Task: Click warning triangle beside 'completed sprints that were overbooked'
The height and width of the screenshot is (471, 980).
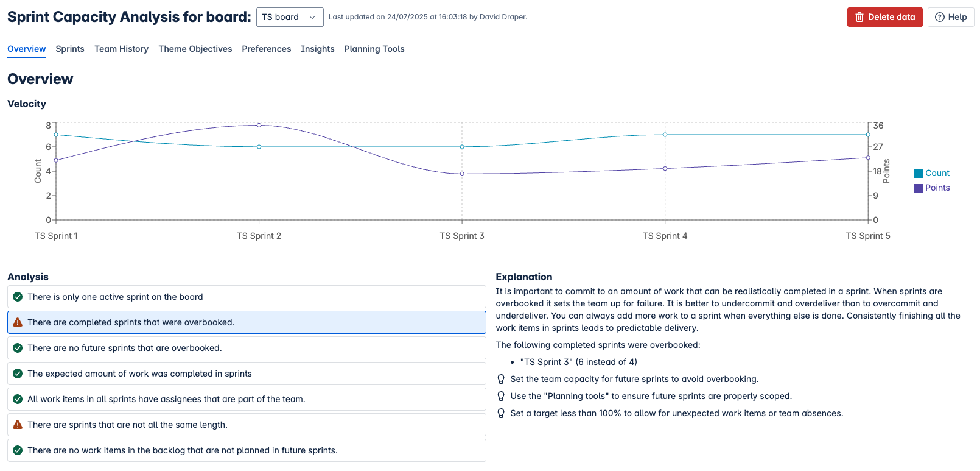Action: pos(18,322)
